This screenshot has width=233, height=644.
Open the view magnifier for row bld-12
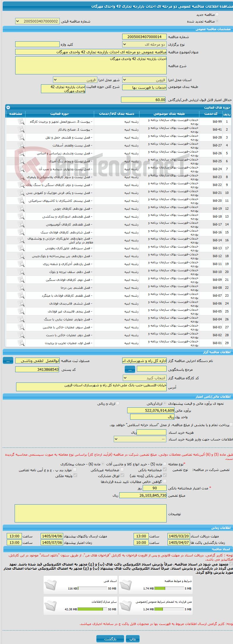21,256
